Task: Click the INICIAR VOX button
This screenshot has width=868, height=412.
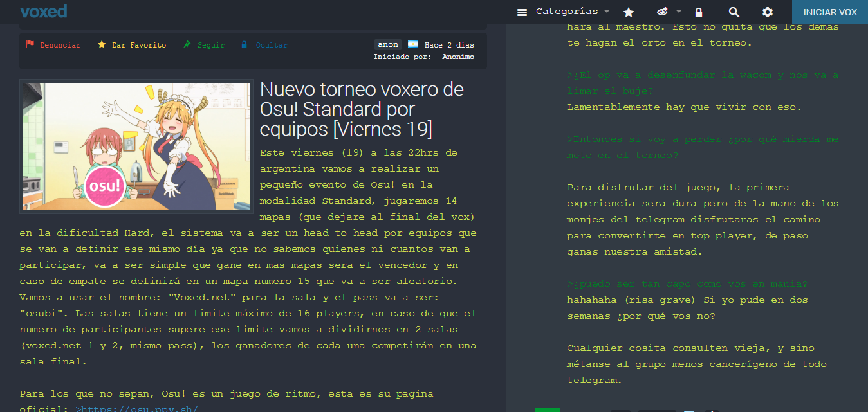Action: [830, 12]
